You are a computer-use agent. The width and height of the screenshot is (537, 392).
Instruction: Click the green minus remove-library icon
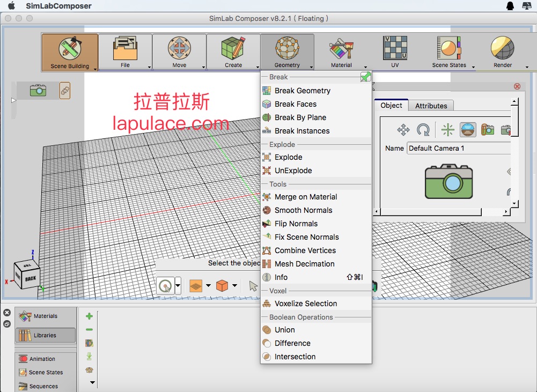coord(89,330)
